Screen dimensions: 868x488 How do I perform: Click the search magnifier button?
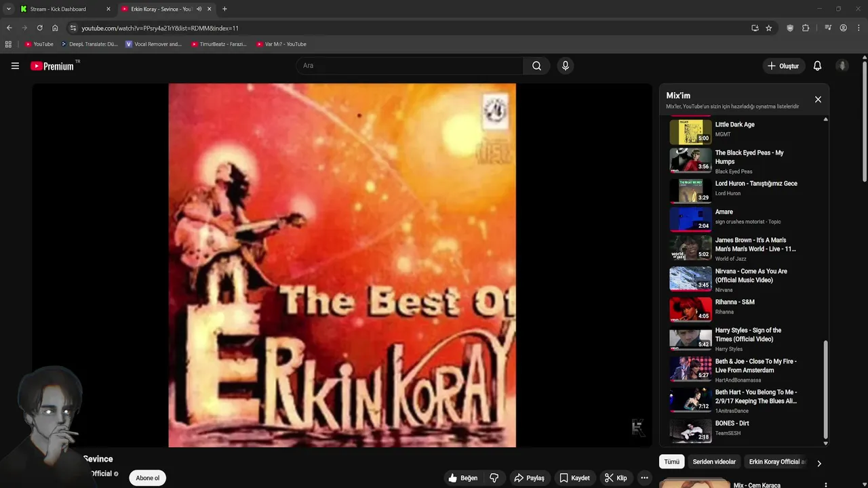(536, 66)
